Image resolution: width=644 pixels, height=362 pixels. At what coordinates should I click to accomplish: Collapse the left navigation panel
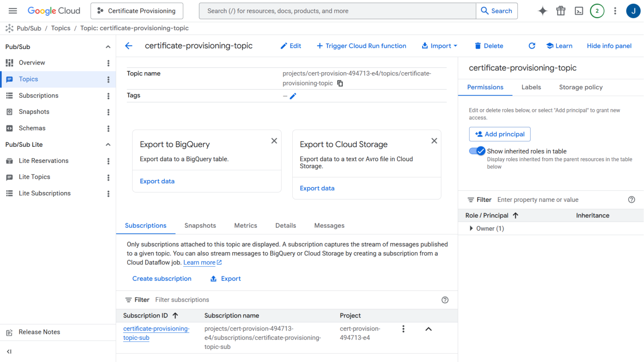pyautogui.click(x=9, y=352)
